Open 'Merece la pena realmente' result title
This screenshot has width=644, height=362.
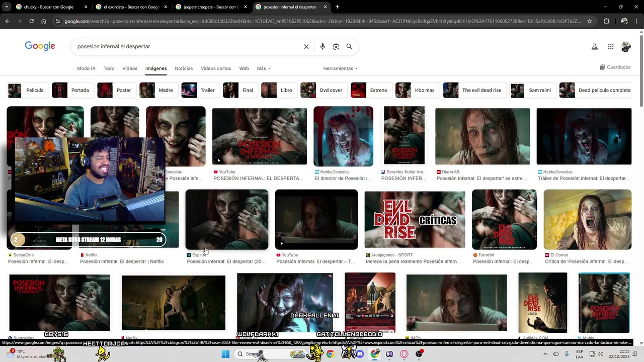point(413,261)
